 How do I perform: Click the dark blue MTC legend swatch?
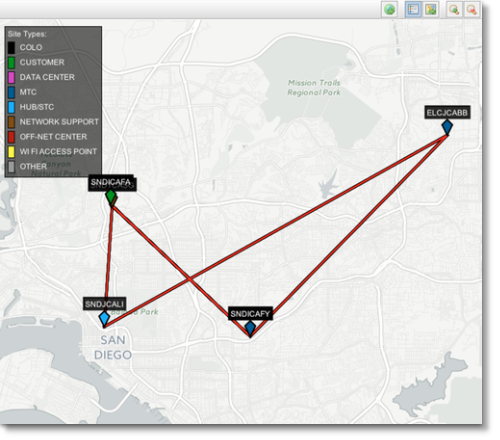[x=11, y=92]
